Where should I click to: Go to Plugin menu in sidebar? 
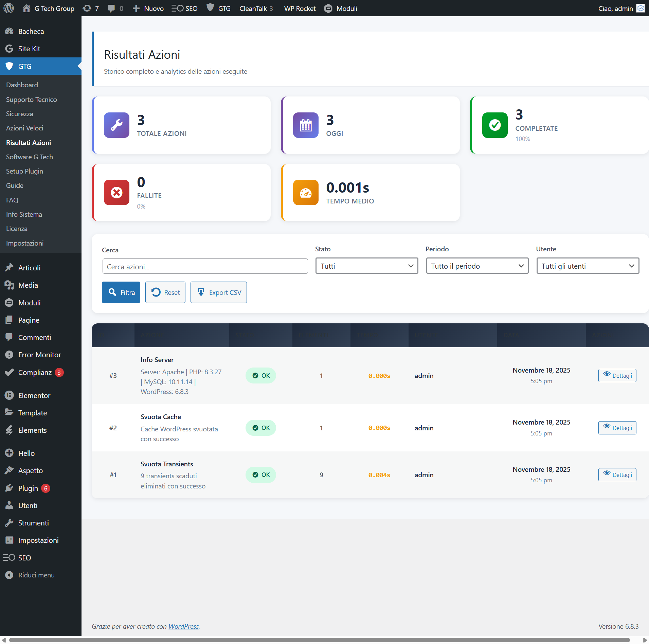[x=28, y=488]
